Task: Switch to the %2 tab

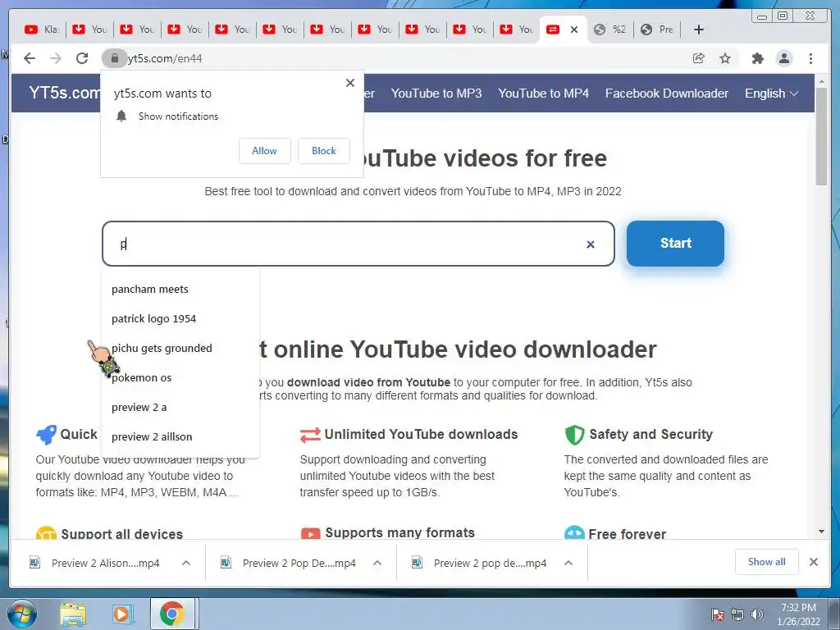Action: click(x=610, y=30)
